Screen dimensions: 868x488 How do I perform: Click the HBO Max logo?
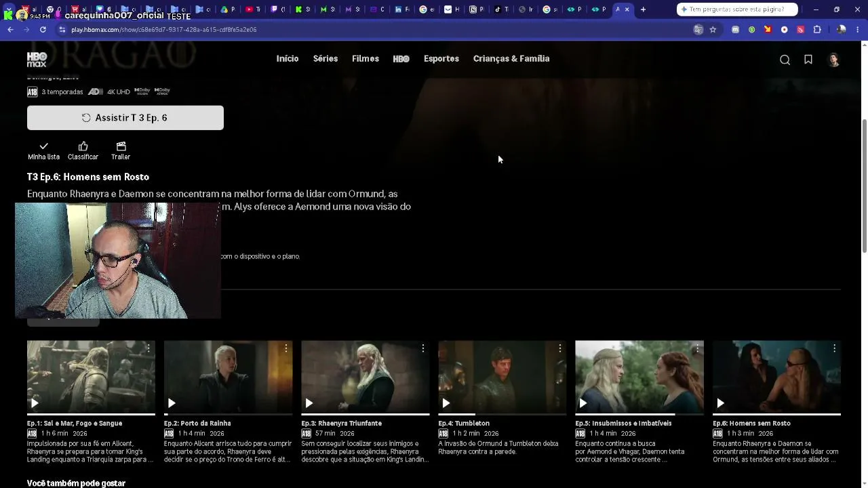37,59
